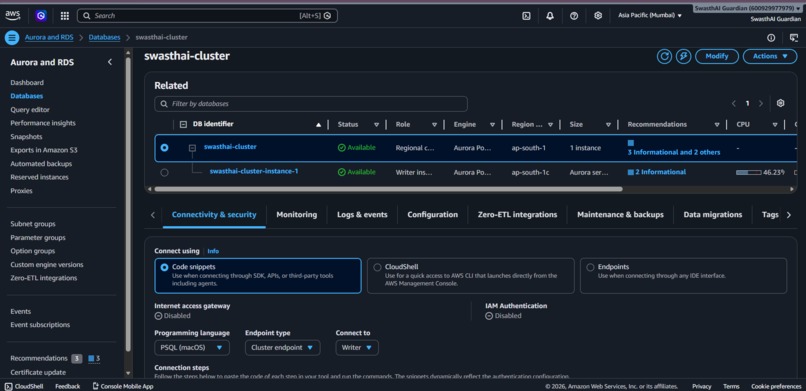Go to Databases breadcrumb link
806x391 pixels.
click(x=104, y=38)
